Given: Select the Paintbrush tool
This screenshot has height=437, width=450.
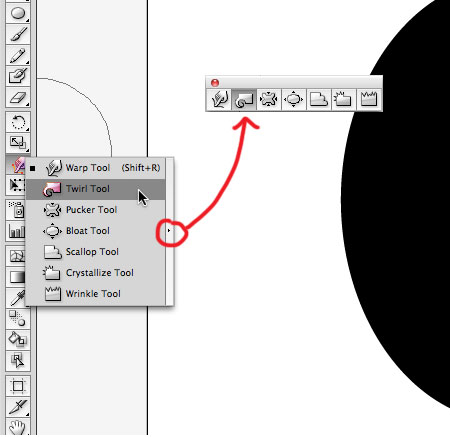Looking at the screenshot, I should pos(18,34).
